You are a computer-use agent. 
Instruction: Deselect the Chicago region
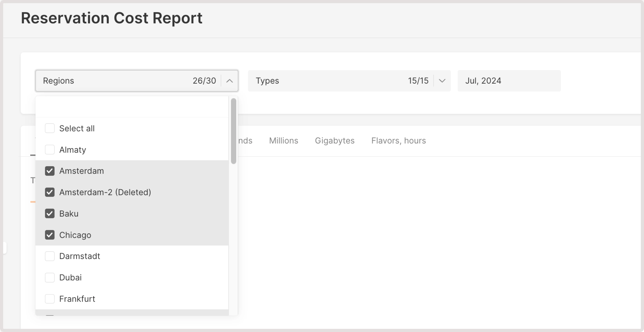click(x=50, y=235)
